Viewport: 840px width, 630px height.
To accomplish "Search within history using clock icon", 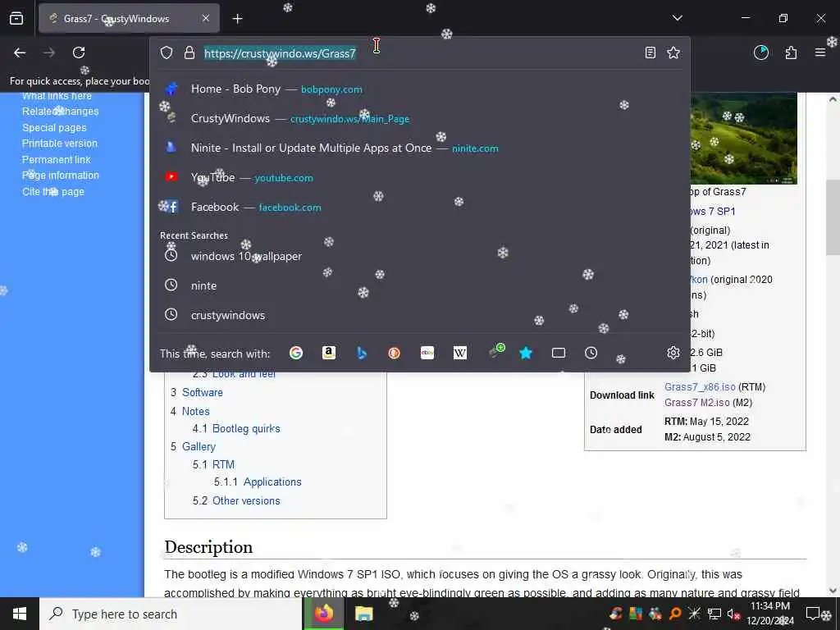I will tap(591, 353).
